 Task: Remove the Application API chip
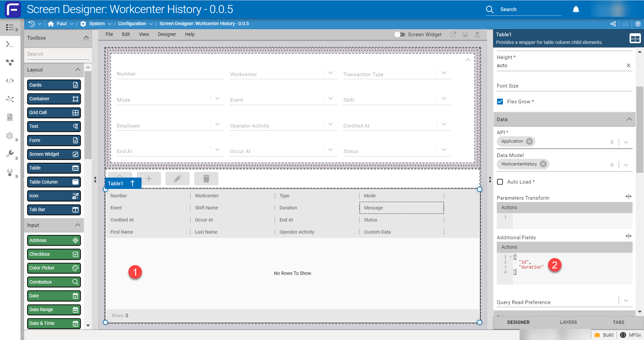[x=529, y=141]
